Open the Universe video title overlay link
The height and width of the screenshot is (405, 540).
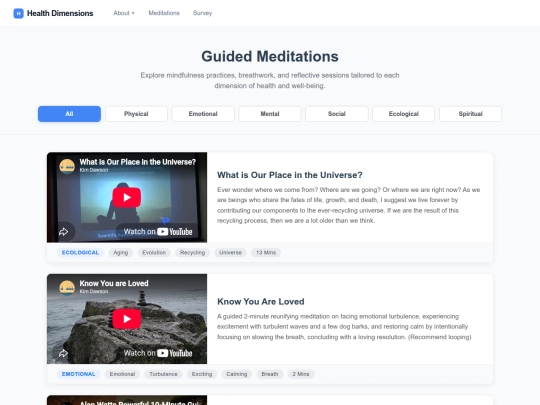point(137,162)
